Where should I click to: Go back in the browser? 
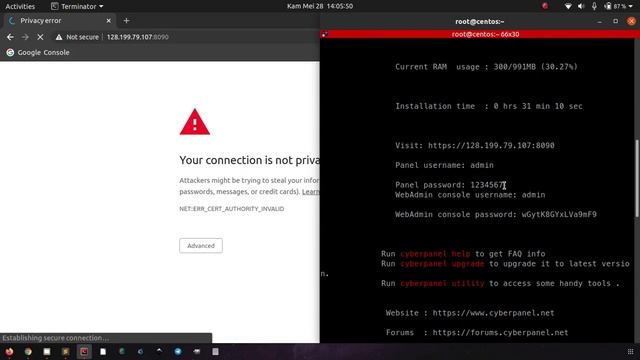(10, 37)
